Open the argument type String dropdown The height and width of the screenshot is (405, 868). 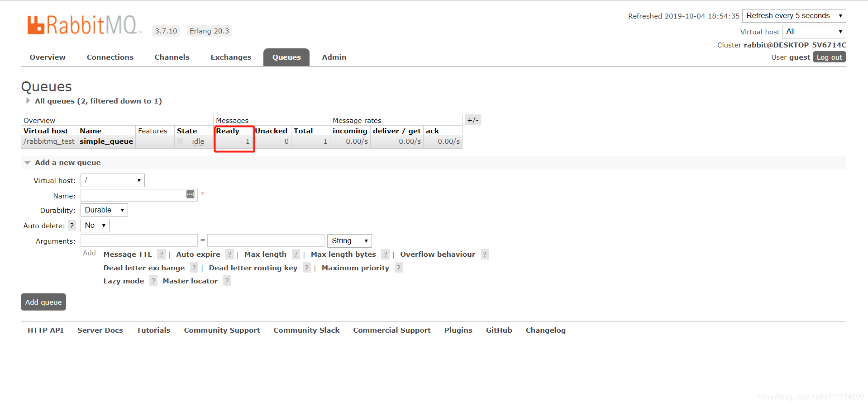click(x=349, y=241)
